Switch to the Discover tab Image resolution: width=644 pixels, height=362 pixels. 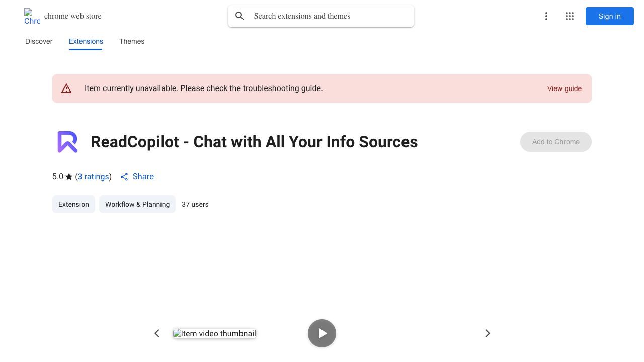39,41
